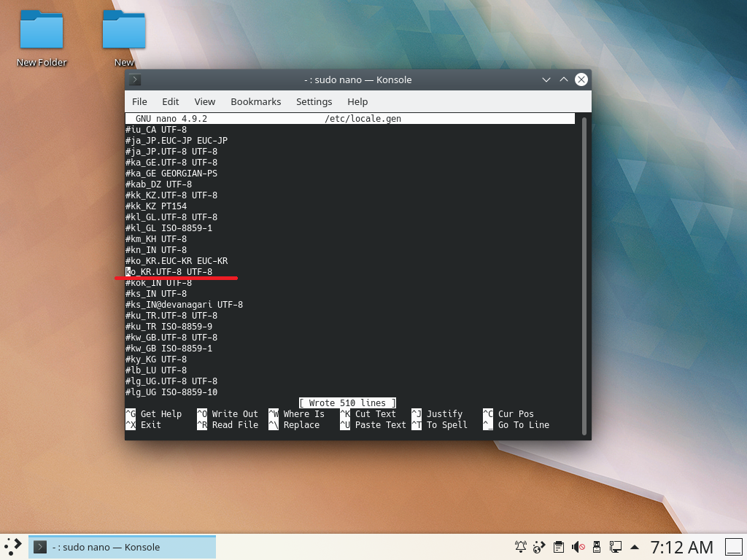Click the line #km_KH UTF-8
The width and height of the screenshot is (747, 560).
click(156, 239)
